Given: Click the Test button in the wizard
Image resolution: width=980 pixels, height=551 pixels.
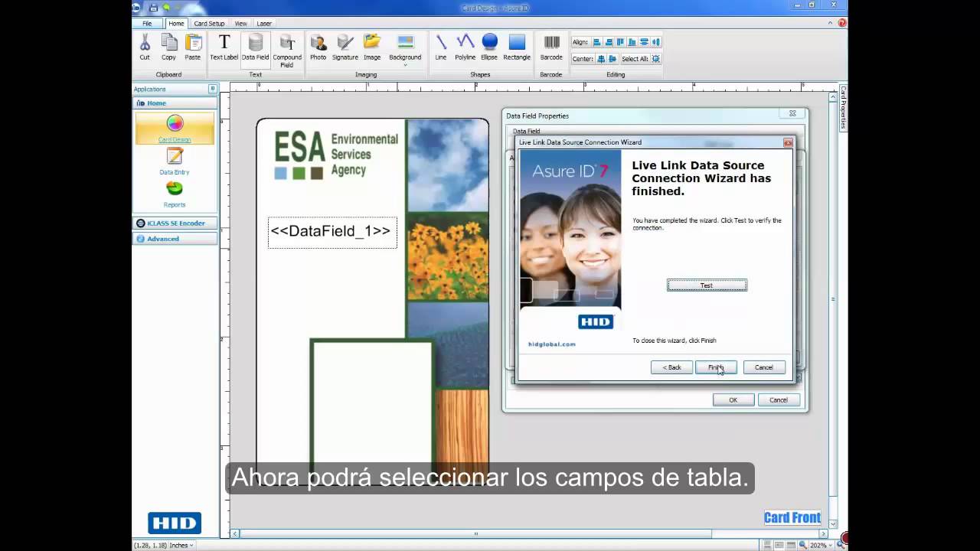Looking at the screenshot, I should (707, 285).
